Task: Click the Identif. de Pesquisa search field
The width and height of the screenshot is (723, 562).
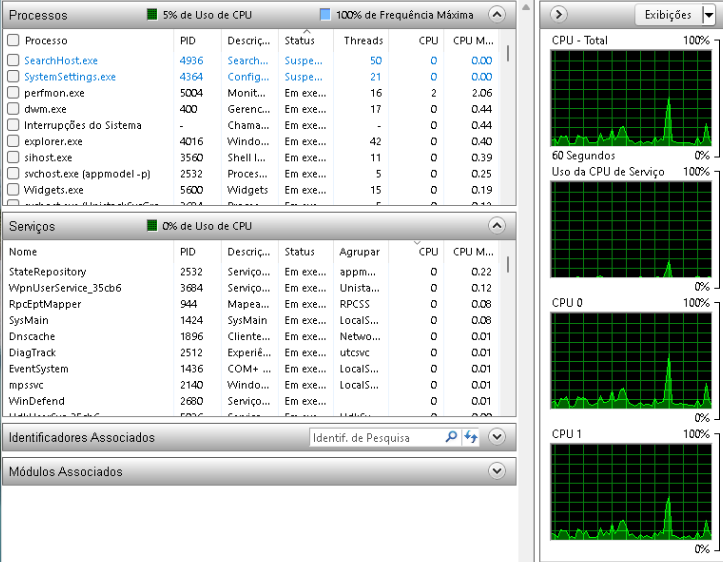Action: pyautogui.click(x=375, y=437)
